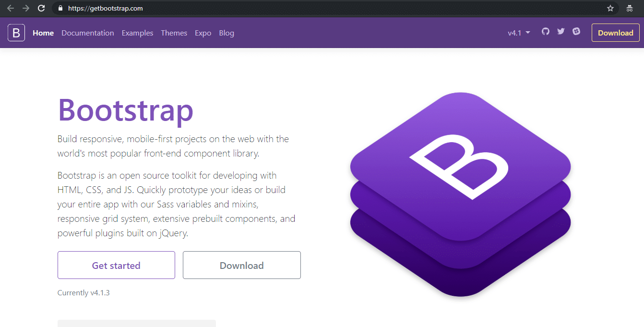Screen dimensions: 644x327
Task: Click the large Bootstrap stacked logo graphic
Action: [x=460, y=194]
